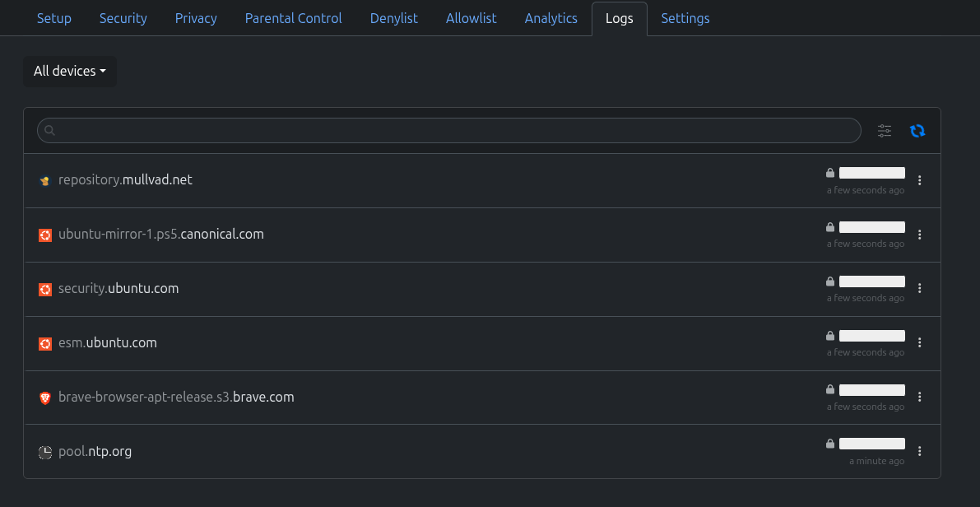
Task: Click the refresh logs icon
Action: pos(917,131)
